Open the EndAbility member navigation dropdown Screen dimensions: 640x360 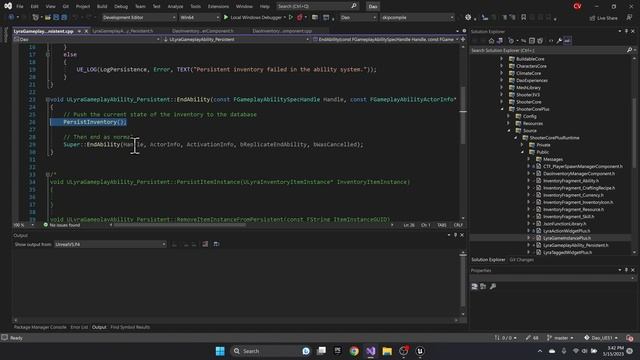coord(386,40)
